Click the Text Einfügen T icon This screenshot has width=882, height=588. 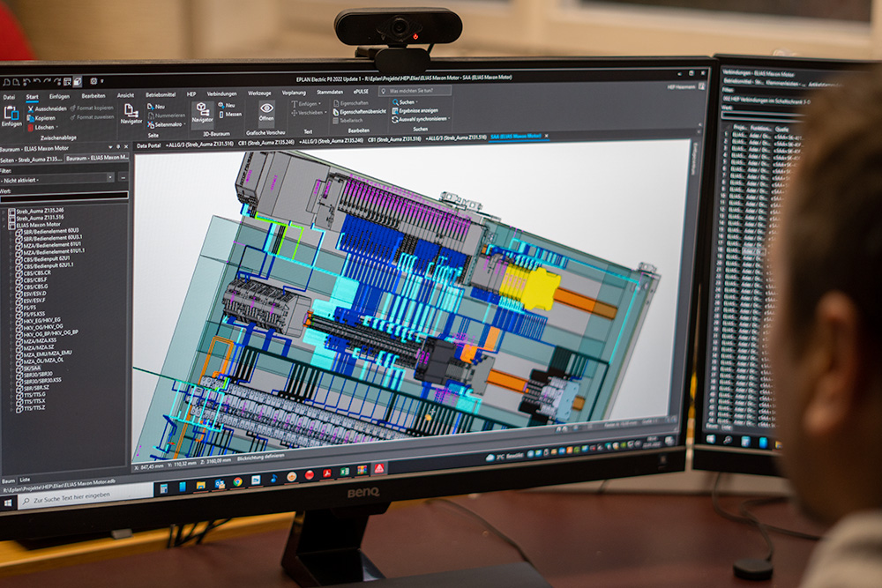click(x=295, y=104)
